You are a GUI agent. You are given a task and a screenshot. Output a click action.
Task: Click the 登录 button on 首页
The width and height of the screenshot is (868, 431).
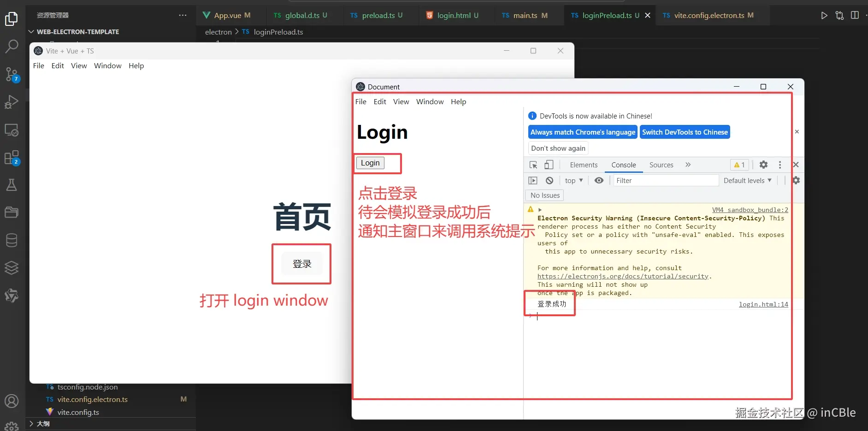pos(302,264)
